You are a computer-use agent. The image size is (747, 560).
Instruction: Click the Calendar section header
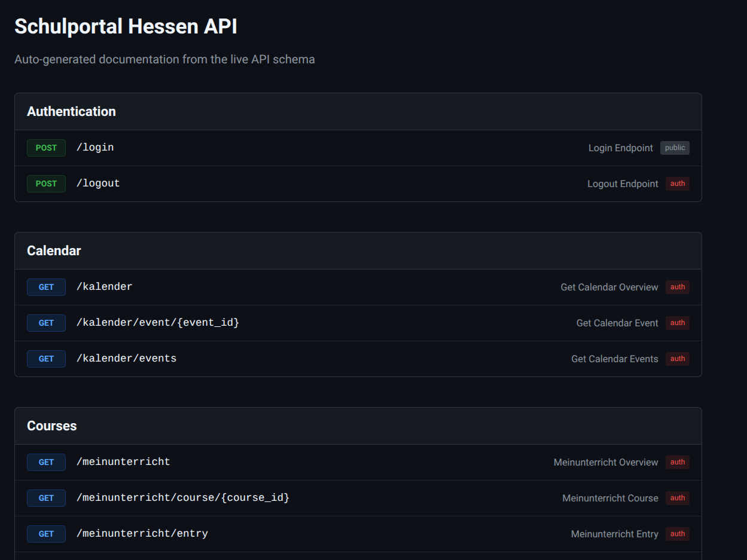[358, 251]
